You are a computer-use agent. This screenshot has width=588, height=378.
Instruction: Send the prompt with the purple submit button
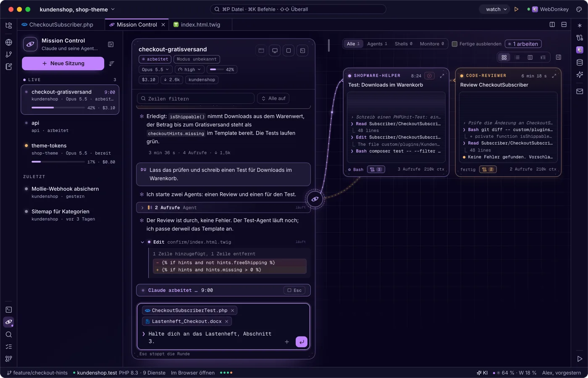tap(302, 342)
